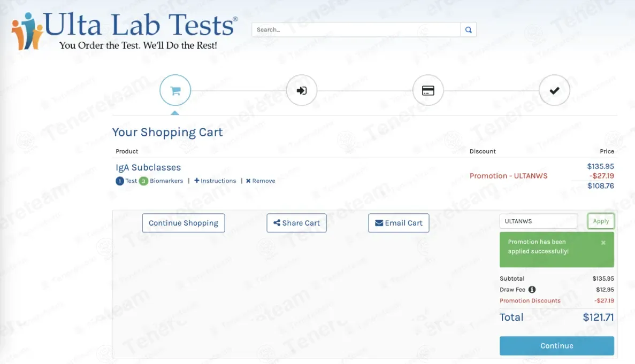Image resolution: width=635 pixels, height=364 pixels.
Task: Click the shopping cart step icon
Action: click(x=175, y=91)
